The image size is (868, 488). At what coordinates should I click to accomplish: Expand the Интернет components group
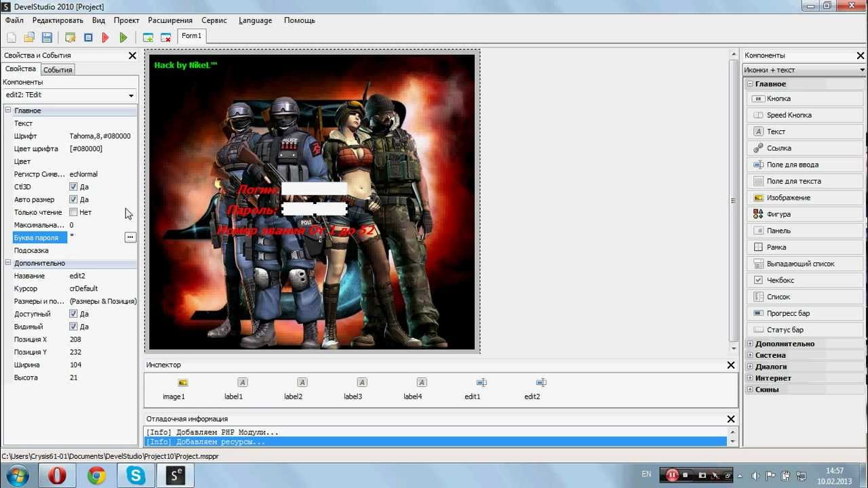click(x=750, y=378)
